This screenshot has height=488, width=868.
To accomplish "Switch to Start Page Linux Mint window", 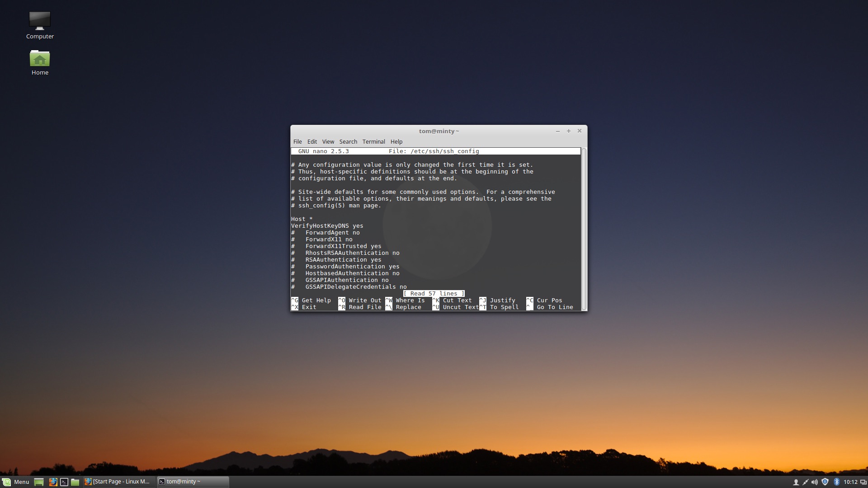I will pyautogui.click(x=118, y=482).
